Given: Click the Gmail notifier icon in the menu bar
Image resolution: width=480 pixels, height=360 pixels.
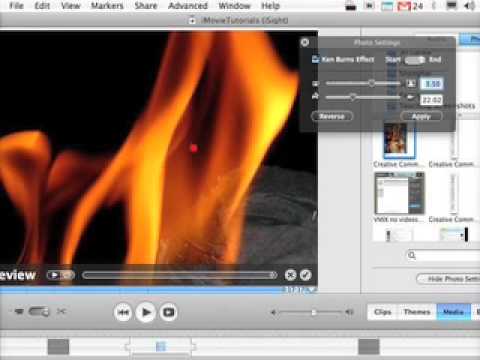Looking at the screenshot, I should pos(404,6).
